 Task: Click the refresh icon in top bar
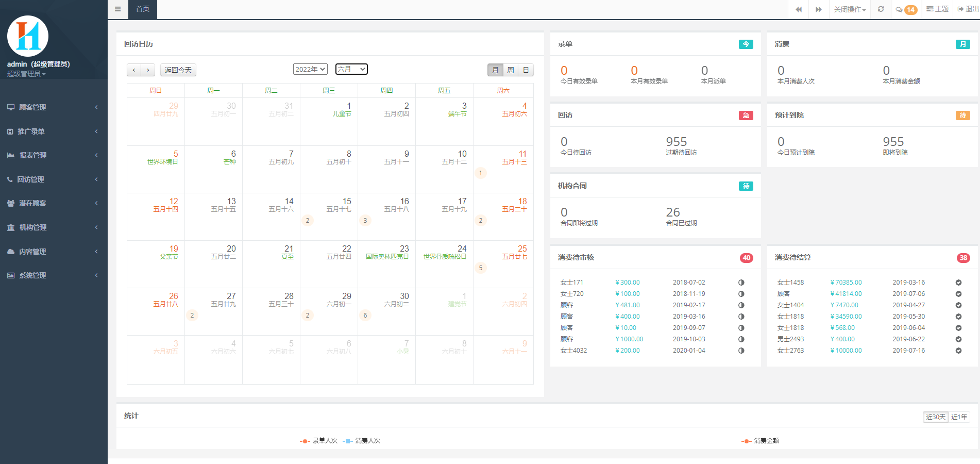click(881, 9)
